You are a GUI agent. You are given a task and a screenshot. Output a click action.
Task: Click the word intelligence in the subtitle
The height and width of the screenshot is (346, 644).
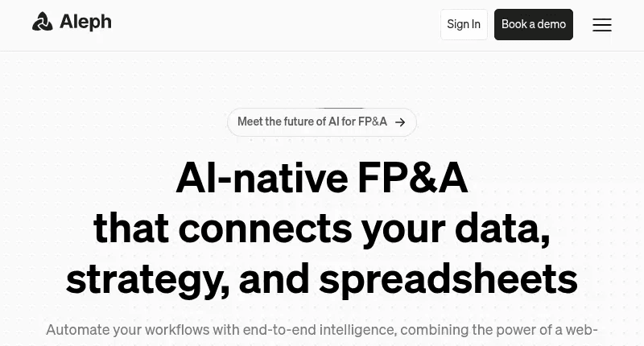pos(350,329)
